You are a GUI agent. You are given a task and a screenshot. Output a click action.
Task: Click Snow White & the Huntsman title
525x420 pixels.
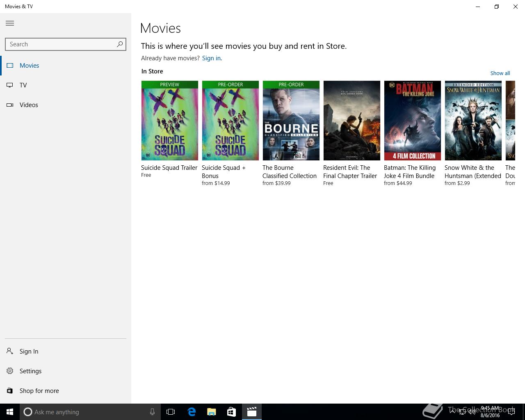tap(473, 172)
